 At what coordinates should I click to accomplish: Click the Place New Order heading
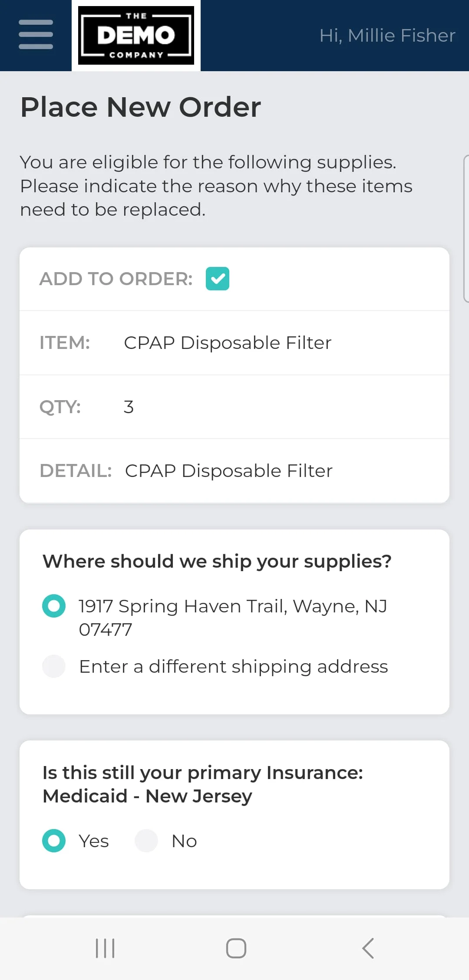pyautogui.click(x=141, y=107)
